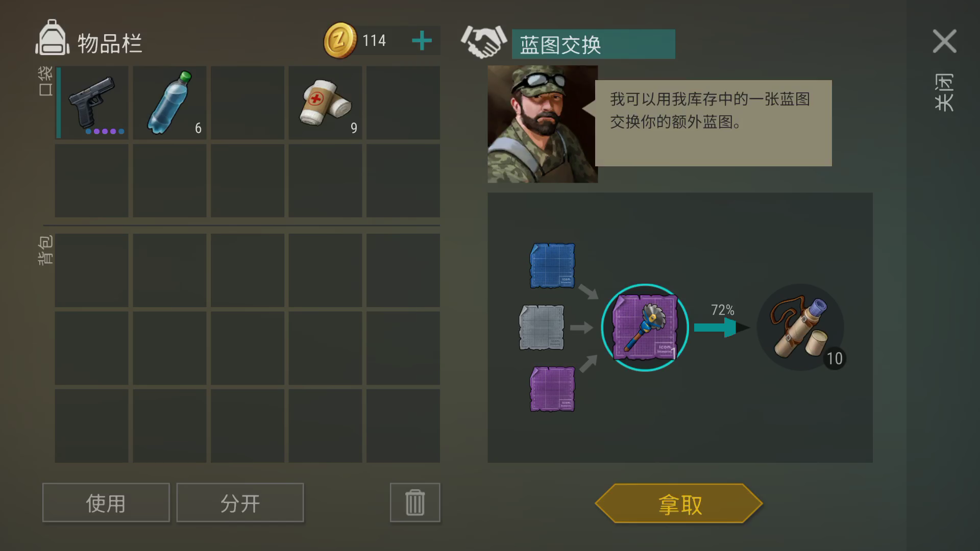980x551 pixels.
Task: Open the backpack inventory icon
Action: [x=52, y=38]
